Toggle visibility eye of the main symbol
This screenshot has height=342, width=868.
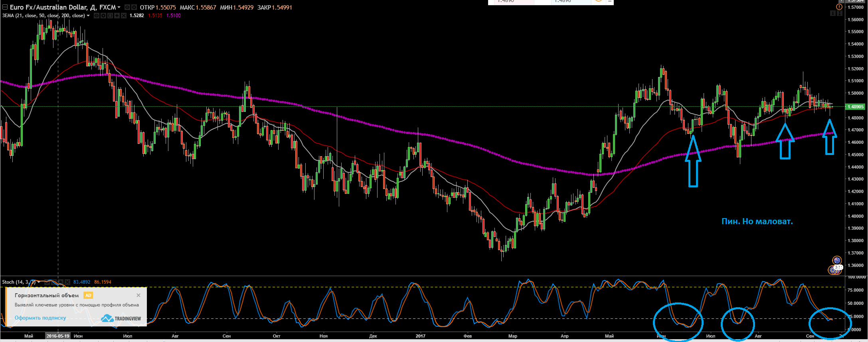(x=127, y=7)
